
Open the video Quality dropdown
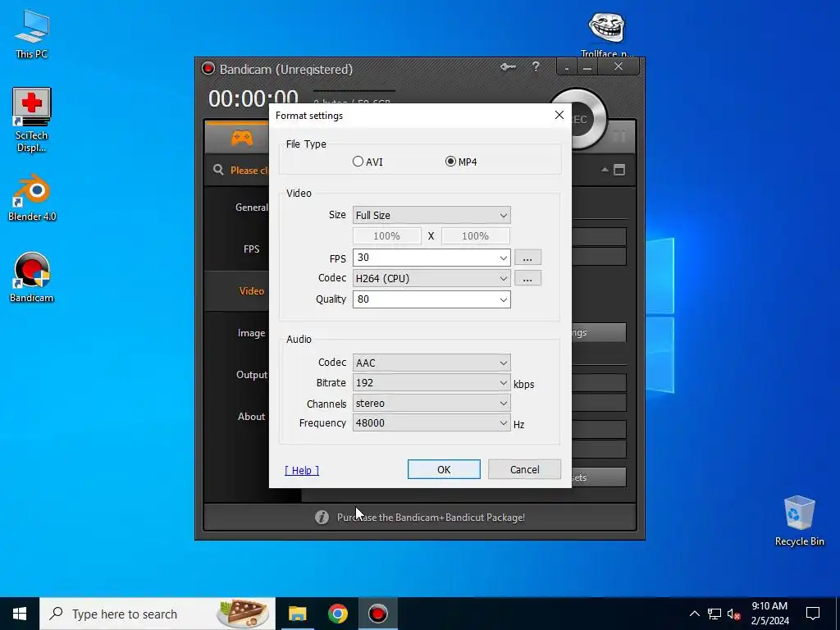tap(431, 299)
